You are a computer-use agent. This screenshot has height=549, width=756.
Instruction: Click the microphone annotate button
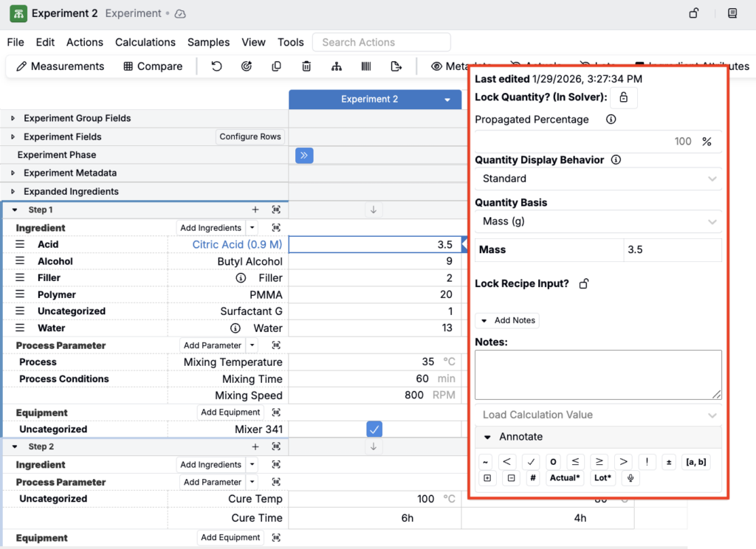(630, 478)
